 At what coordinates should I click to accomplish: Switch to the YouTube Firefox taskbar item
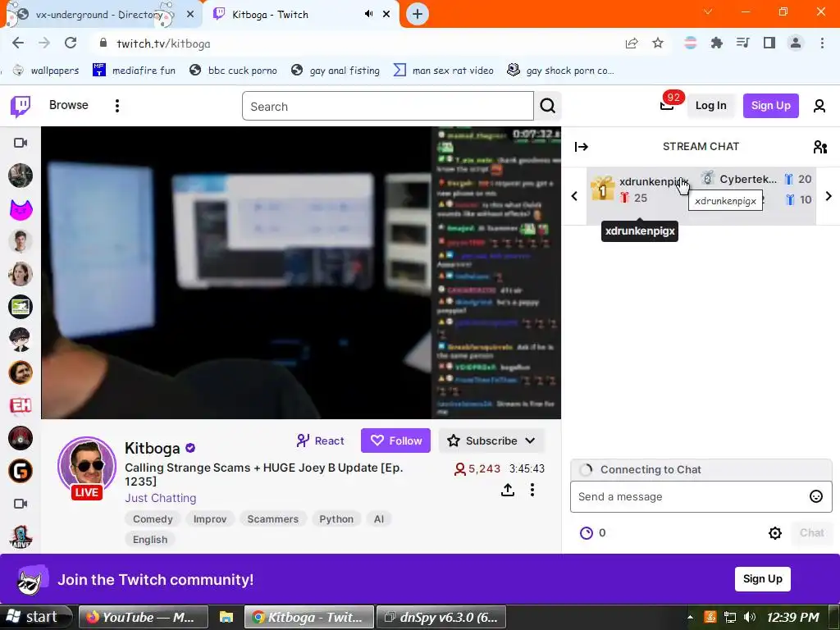(143, 617)
